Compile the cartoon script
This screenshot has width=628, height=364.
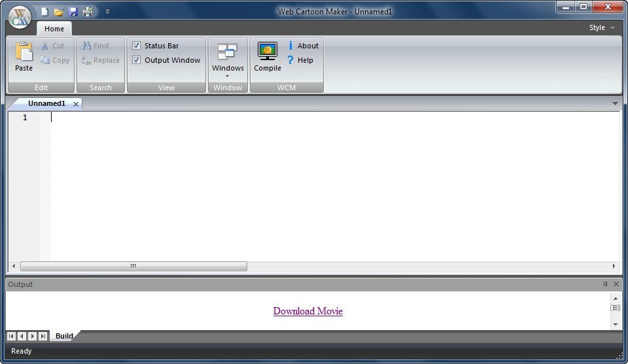click(267, 57)
